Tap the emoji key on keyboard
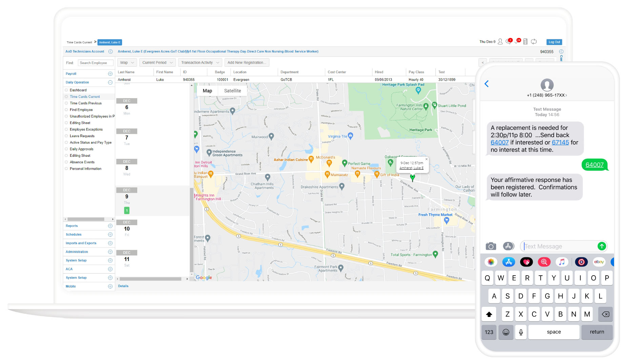 click(x=506, y=332)
